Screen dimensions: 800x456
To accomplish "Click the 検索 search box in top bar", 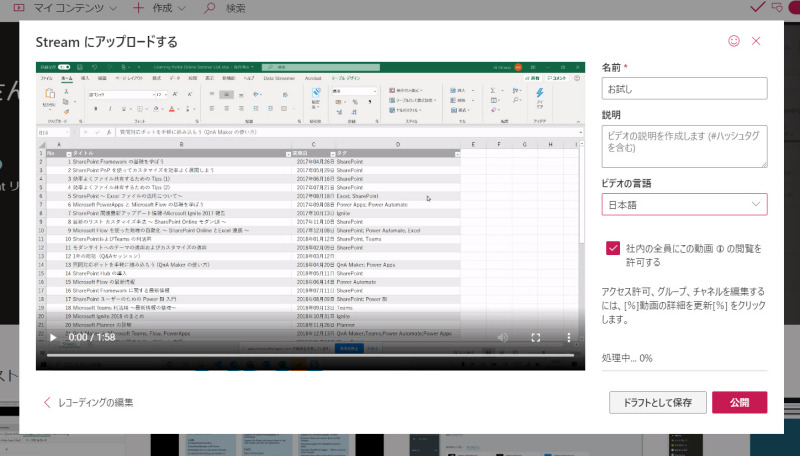I will (x=235, y=8).
